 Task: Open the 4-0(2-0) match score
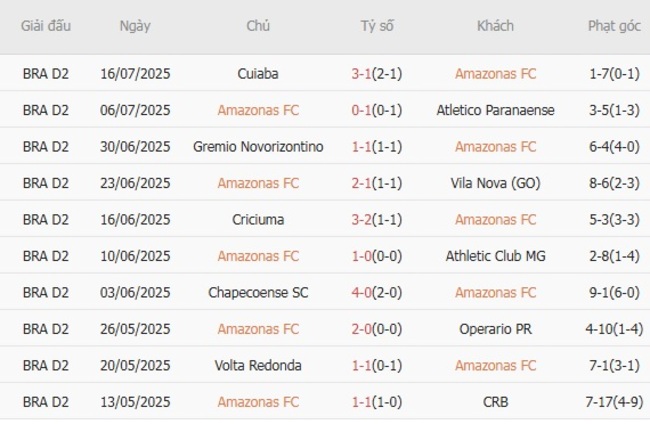(376, 293)
